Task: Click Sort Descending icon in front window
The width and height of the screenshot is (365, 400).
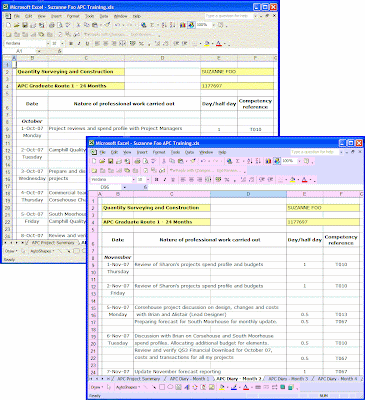Action: point(258,161)
